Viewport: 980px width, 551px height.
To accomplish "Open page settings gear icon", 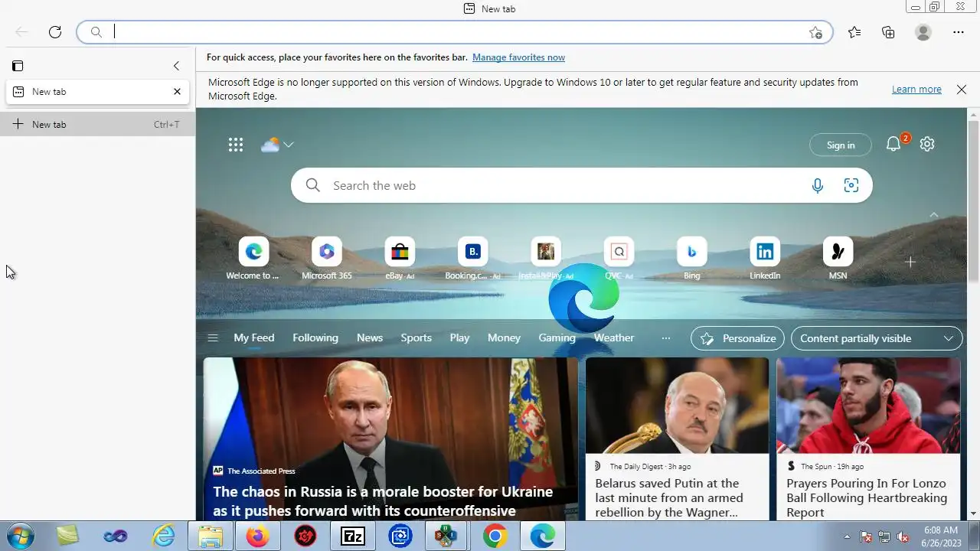I will pyautogui.click(x=927, y=144).
